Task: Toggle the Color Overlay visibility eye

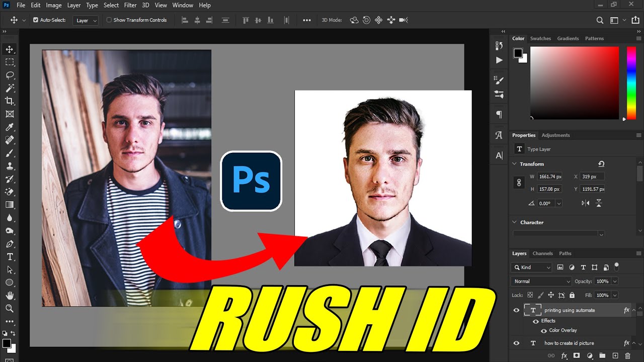Action: click(544, 330)
